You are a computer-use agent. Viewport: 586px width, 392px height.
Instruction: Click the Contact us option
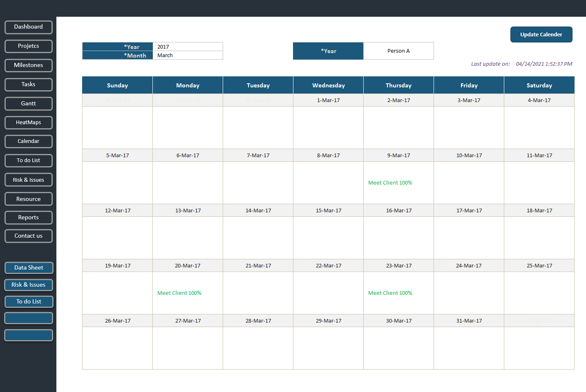click(28, 236)
